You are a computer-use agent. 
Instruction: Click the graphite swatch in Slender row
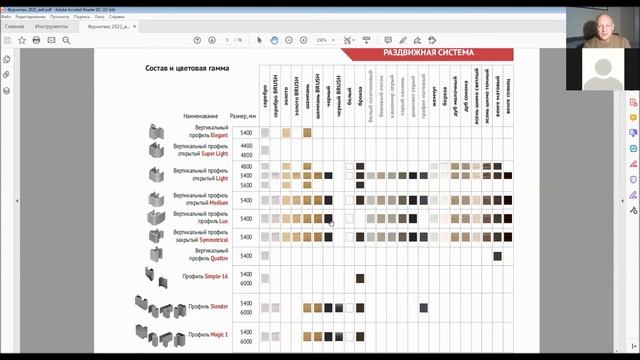tap(423, 308)
